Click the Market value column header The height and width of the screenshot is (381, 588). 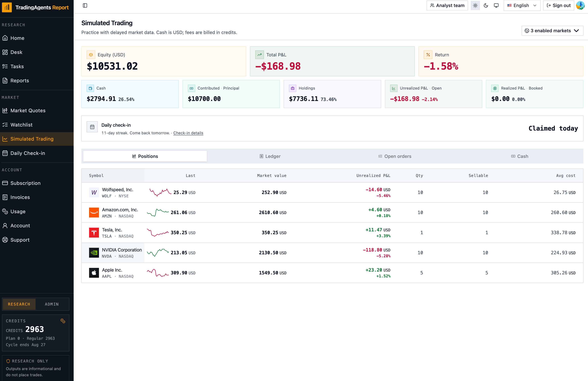click(271, 176)
